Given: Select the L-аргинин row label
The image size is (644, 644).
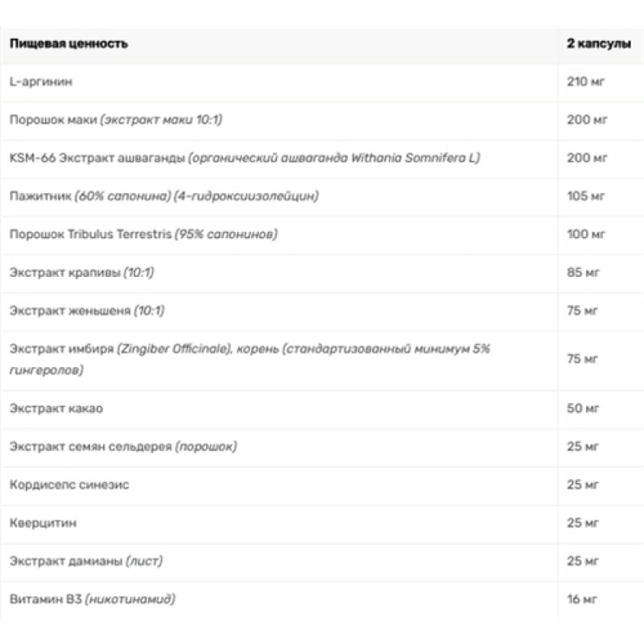Looking at the screenshot, I should tap(43, 82).
